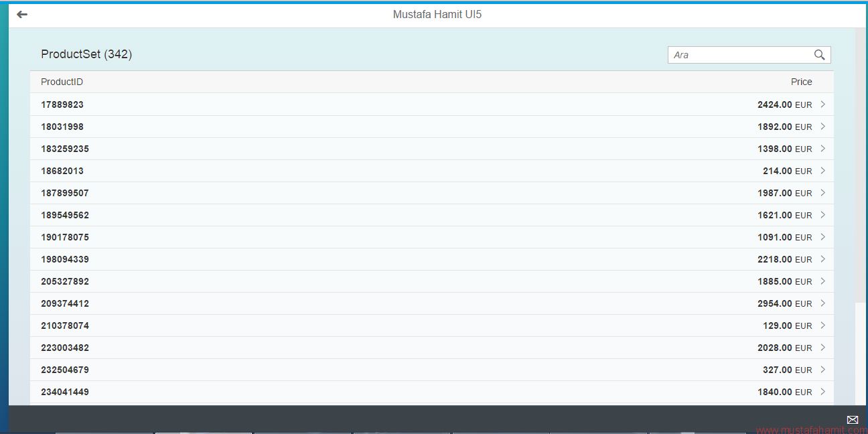Click the 2954.00 price value

click(x=775, y=303)
